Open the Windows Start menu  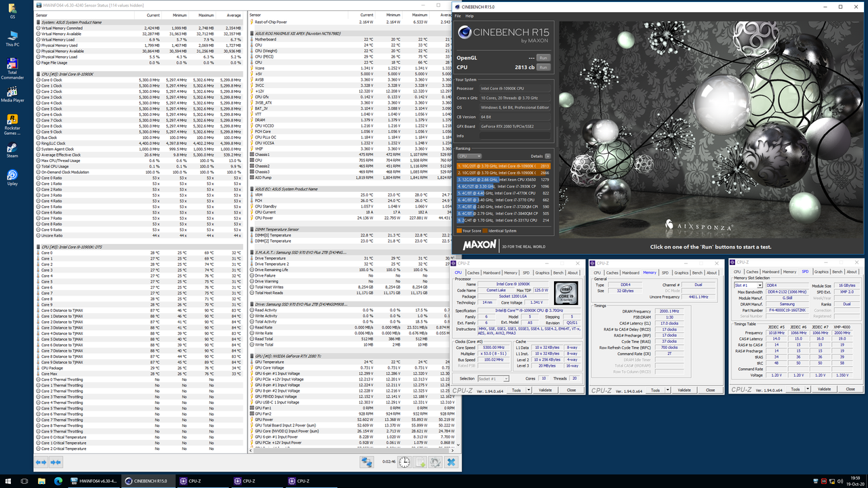[9, 481]
